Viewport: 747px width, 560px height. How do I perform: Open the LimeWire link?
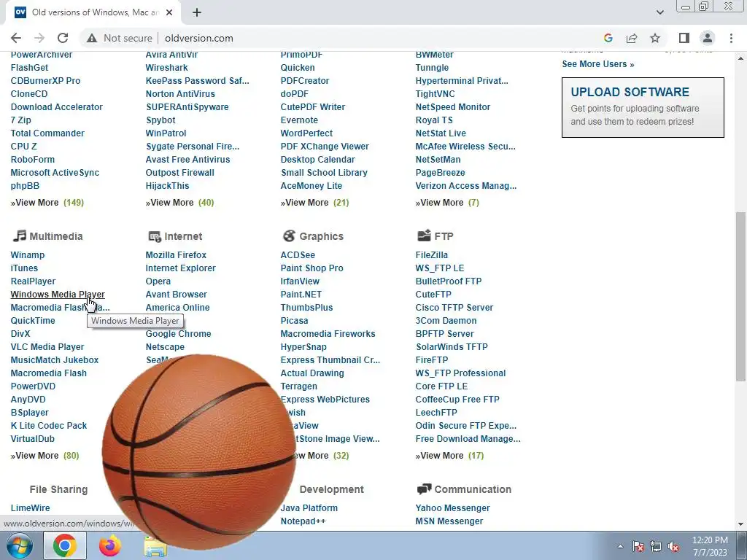30,508
